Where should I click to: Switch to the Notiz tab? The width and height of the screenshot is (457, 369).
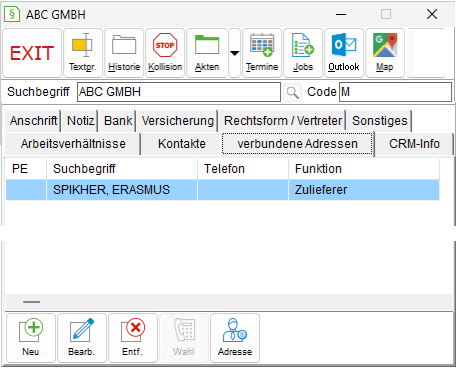tap(81, 121)
